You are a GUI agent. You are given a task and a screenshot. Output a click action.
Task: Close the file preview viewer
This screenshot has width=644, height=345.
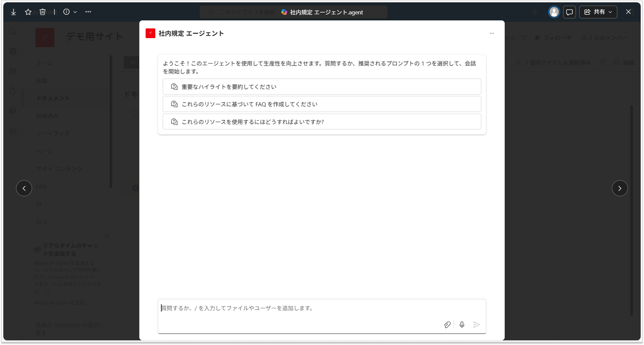[x=628, y=12]
